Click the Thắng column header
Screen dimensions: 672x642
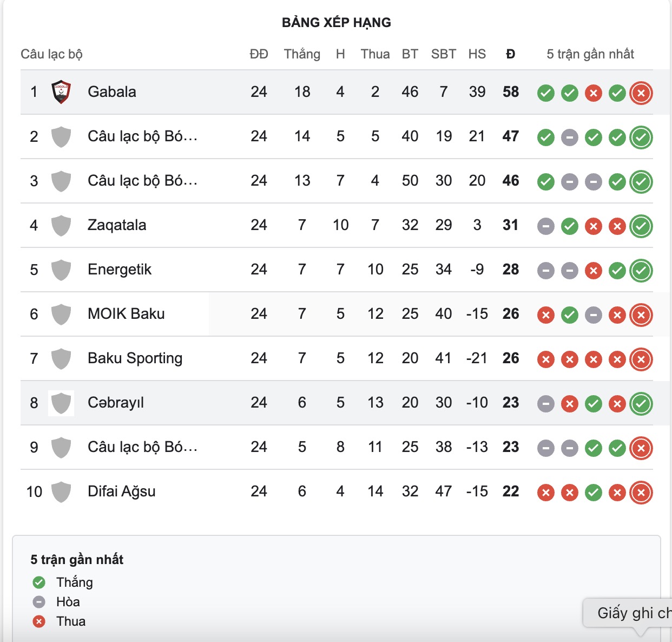pyautogui.click(x=302, y=54)
